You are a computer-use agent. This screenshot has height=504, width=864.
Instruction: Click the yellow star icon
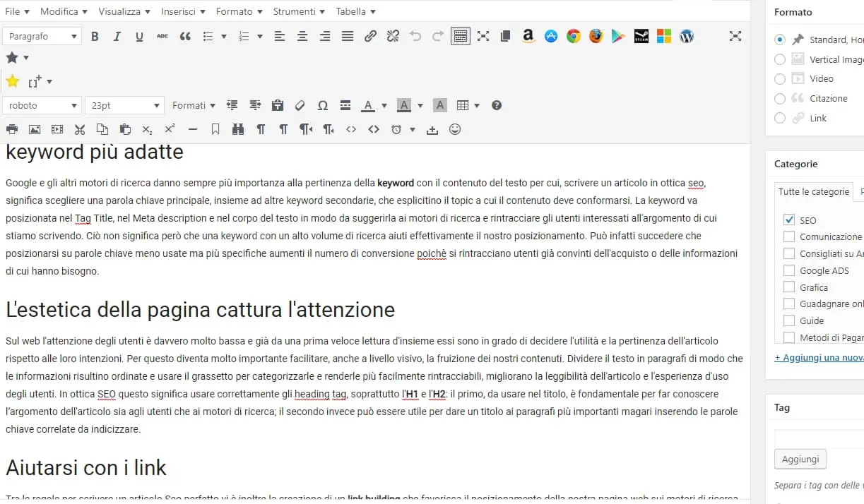[12, 81]
